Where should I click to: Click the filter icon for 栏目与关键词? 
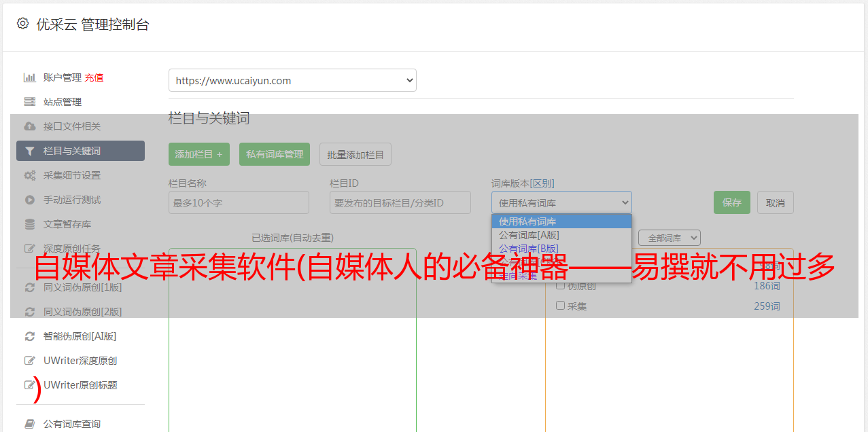pyautogui.click(x=29, y=151)
